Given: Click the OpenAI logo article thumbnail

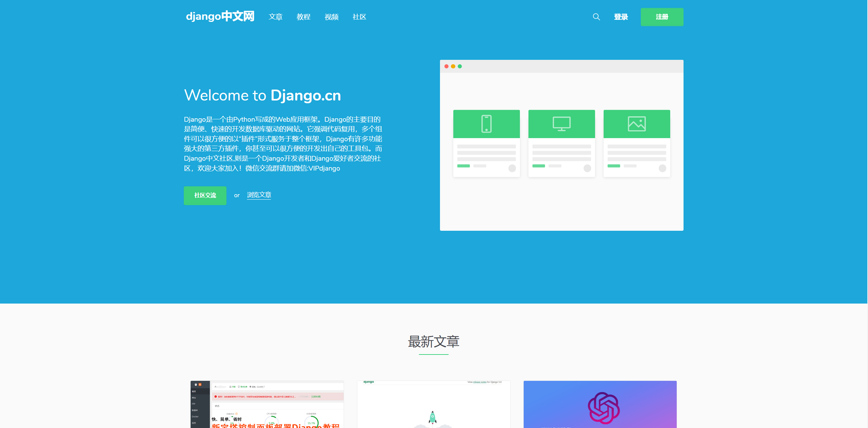Looking at the screenshot, I should click(x=600, y=404).
